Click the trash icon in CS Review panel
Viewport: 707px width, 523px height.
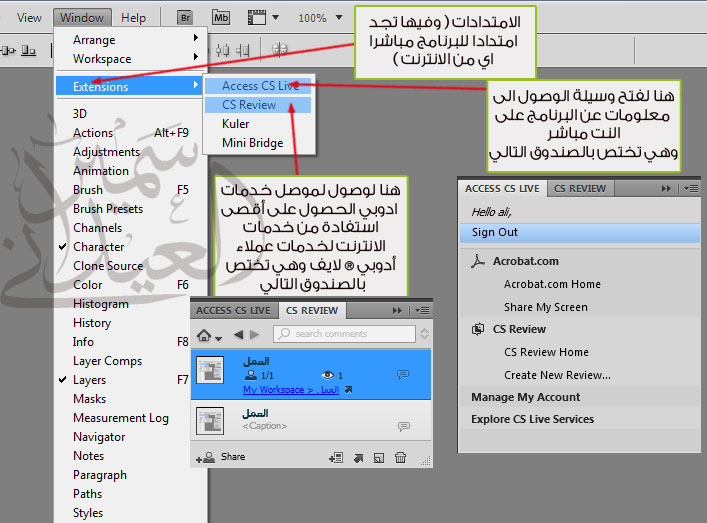pos(400,457)
